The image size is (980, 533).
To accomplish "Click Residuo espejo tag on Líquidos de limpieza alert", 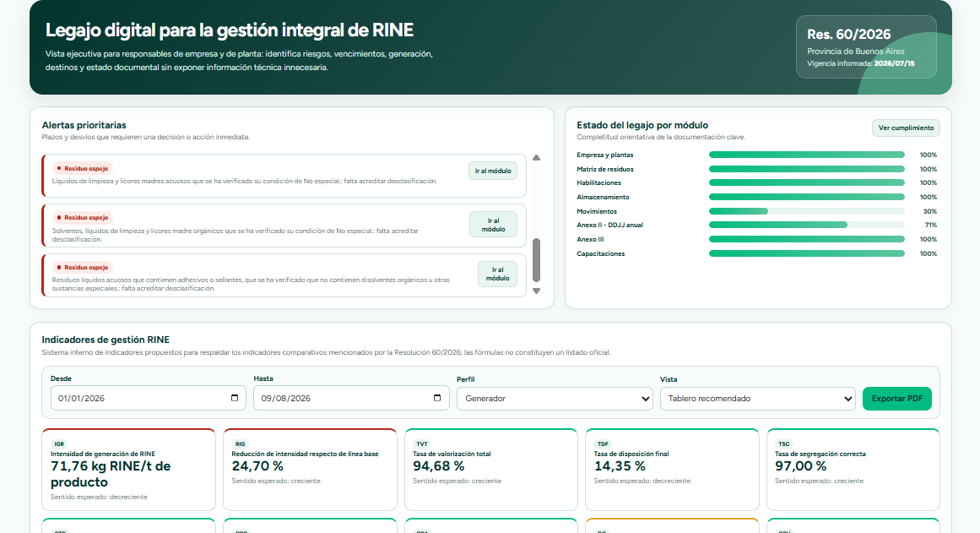I will click(x=83, y=168).
